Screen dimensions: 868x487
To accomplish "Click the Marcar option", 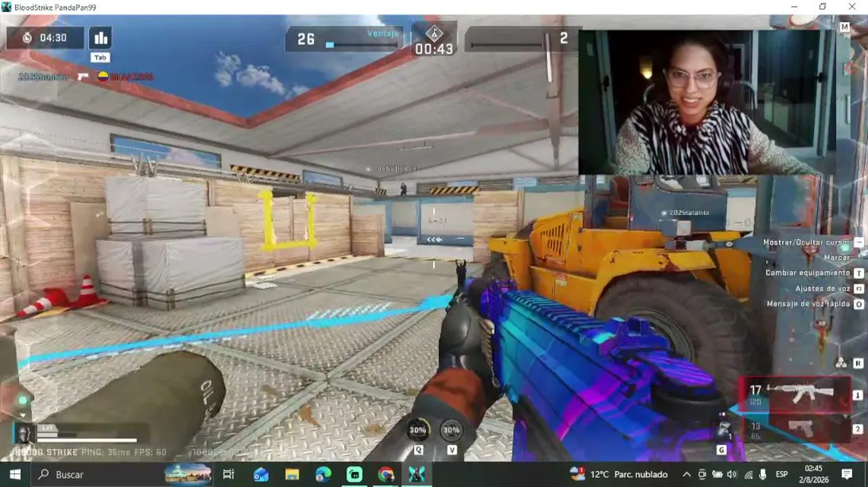I will click(x=837, y=258).
